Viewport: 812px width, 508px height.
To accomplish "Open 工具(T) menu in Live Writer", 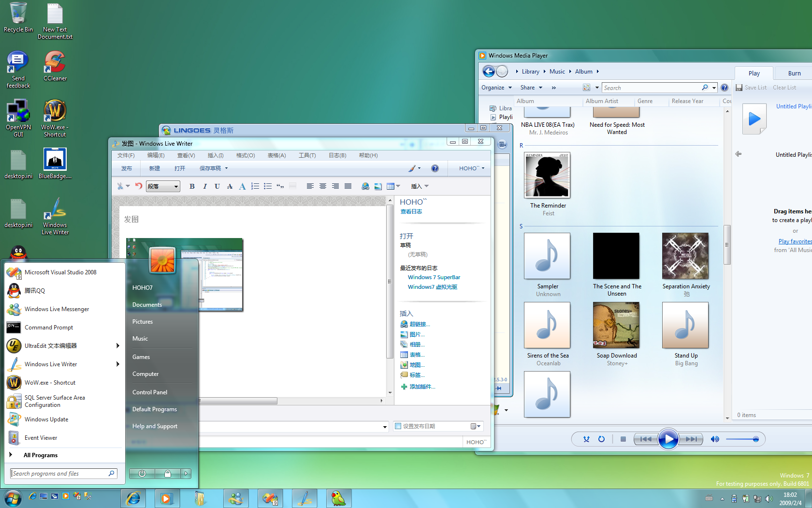I will [307, 155].
